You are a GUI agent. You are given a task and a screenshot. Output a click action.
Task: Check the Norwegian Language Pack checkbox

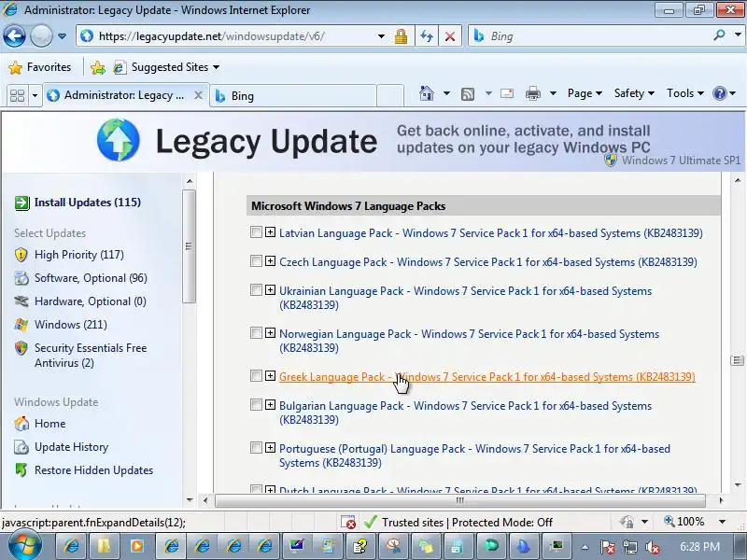click(256, 333)
